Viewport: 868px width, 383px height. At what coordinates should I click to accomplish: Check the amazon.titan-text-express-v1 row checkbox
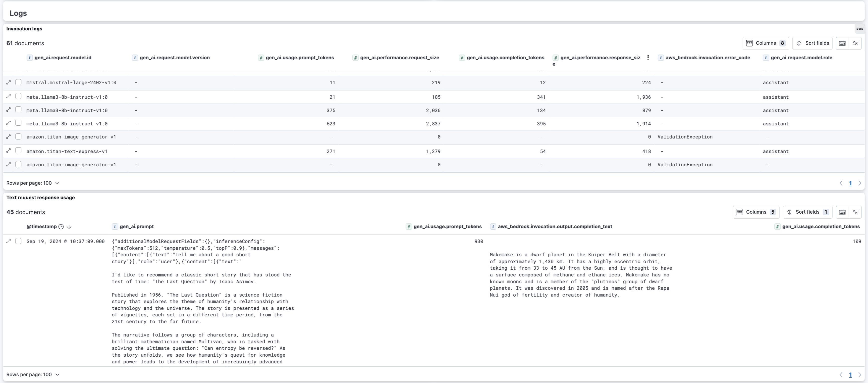pos(19,151)
